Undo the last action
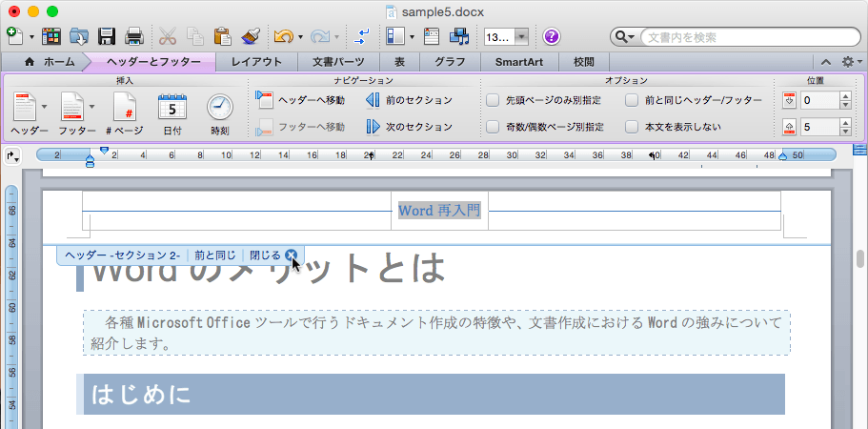868x429 pixels. tap(283, 36)
